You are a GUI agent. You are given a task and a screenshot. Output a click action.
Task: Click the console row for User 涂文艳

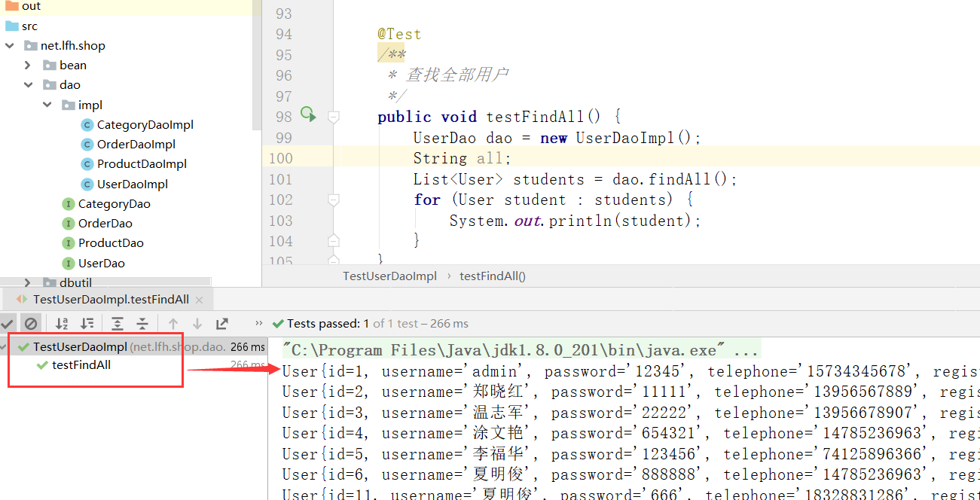tap(630, 433)
